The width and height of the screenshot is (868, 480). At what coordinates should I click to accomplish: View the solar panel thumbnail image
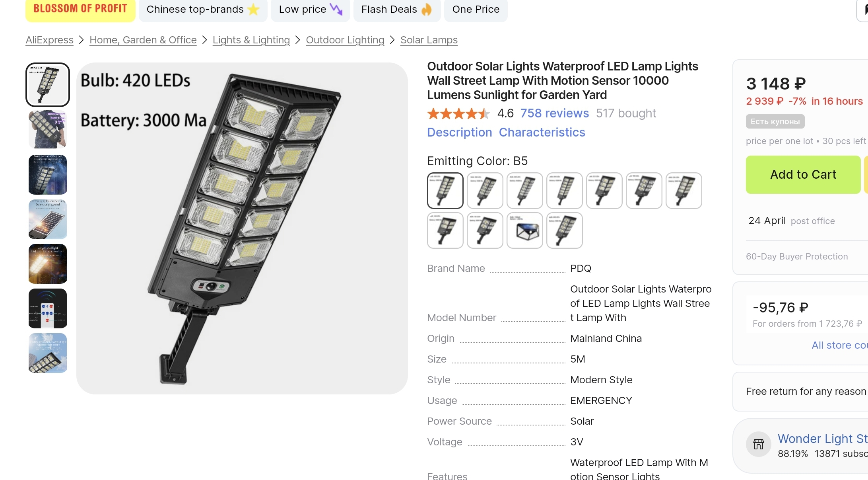[x=48, y=219]
